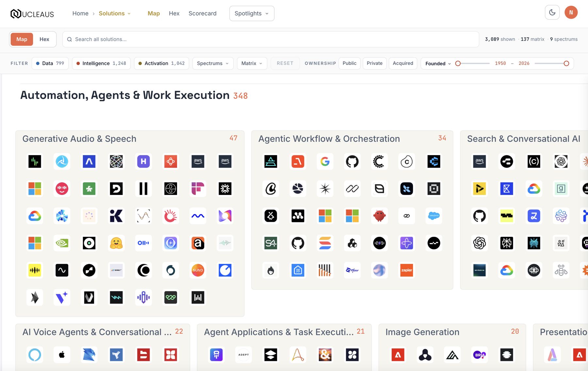
Task: Open the Matrix filter dropdown
Action: (x=252, y=63)
